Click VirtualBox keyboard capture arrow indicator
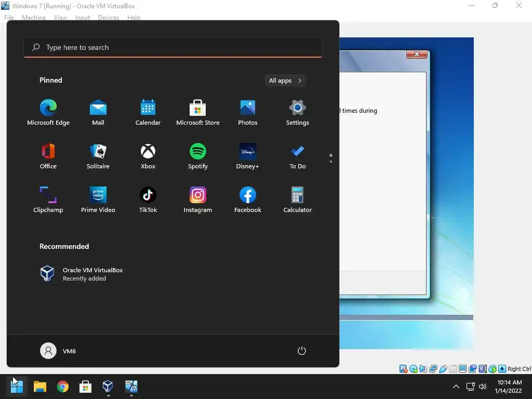532x399 pixels. [502, 369]
